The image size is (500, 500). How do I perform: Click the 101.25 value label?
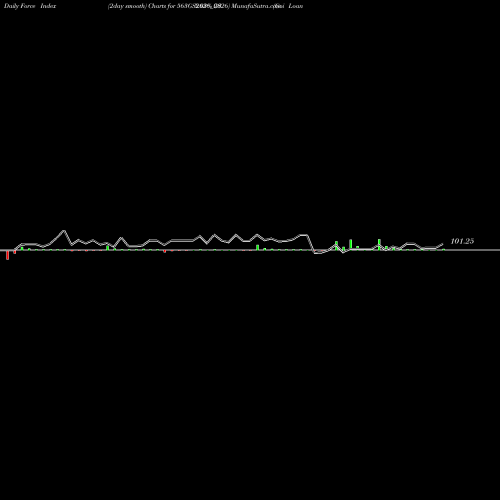pos(462,241)
